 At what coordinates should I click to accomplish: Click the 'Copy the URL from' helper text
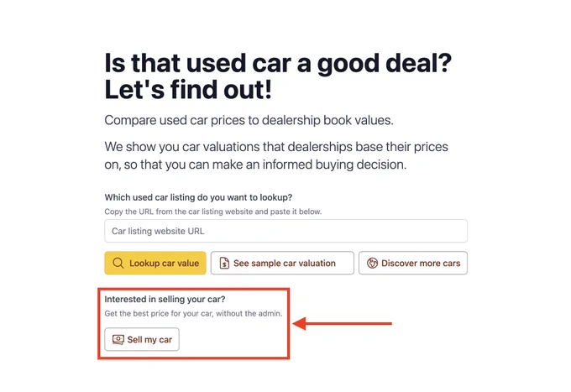pyautogui.click(x=213, y=212)
